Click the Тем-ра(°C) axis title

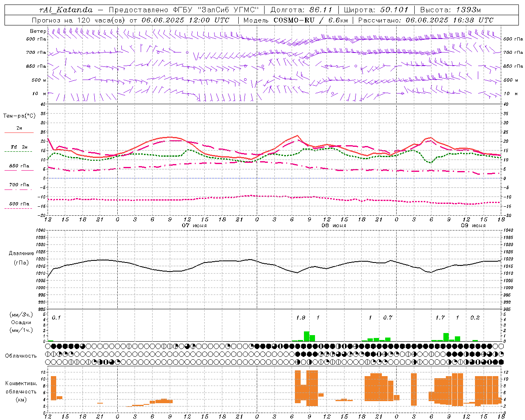19,116
